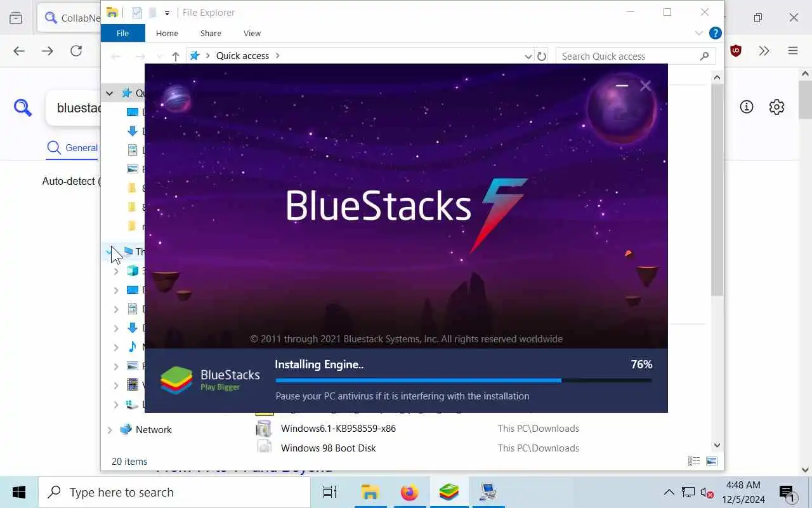
Task: Click Explorer back navigation arrow
Action: click(115, 56)
